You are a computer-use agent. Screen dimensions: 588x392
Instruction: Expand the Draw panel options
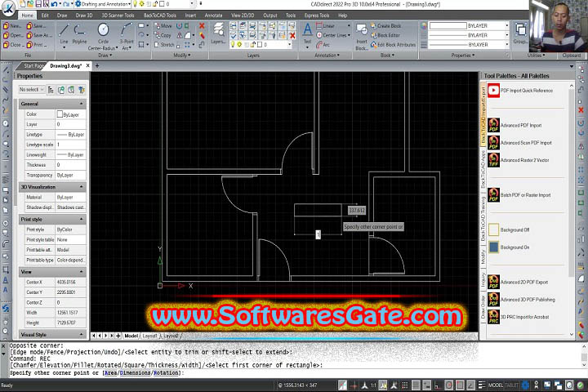point(105,56)
